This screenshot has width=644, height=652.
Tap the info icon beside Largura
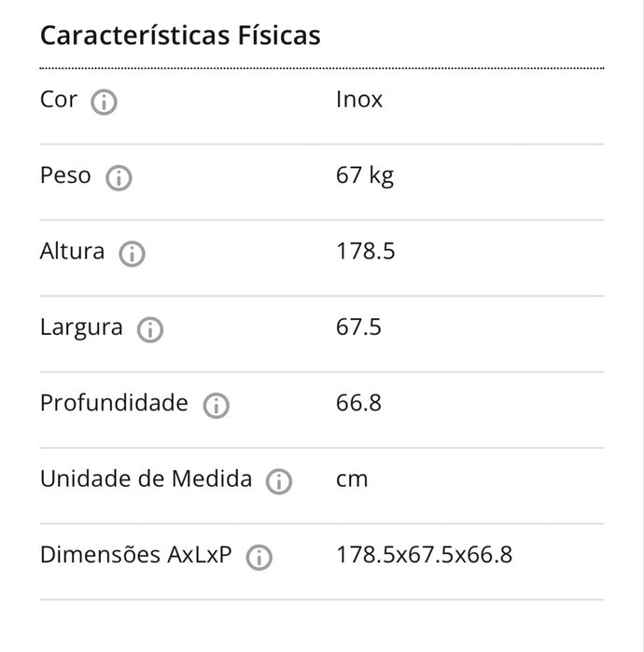150,329
